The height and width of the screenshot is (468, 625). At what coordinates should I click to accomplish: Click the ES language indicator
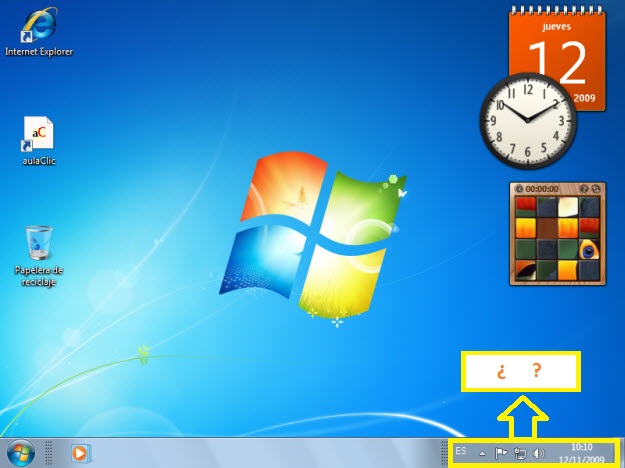click(x=461, y=451)
